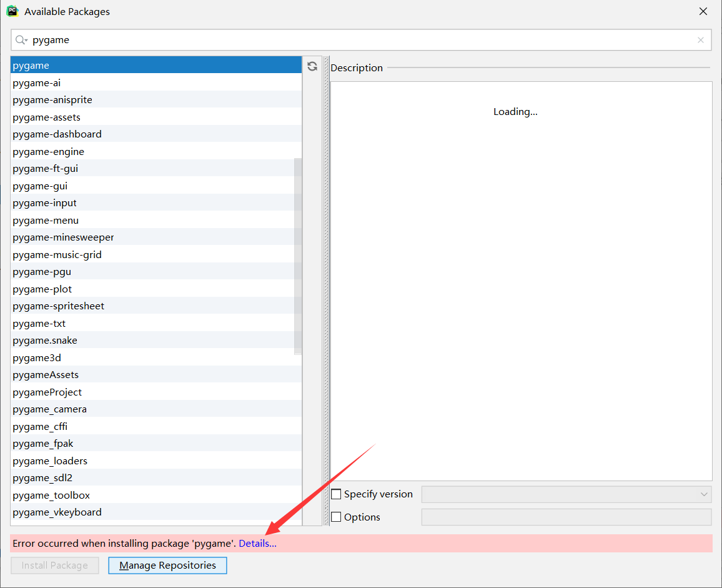Click the search magnifier icon
Screen dimensions: 722x588
tap(21, 40)
